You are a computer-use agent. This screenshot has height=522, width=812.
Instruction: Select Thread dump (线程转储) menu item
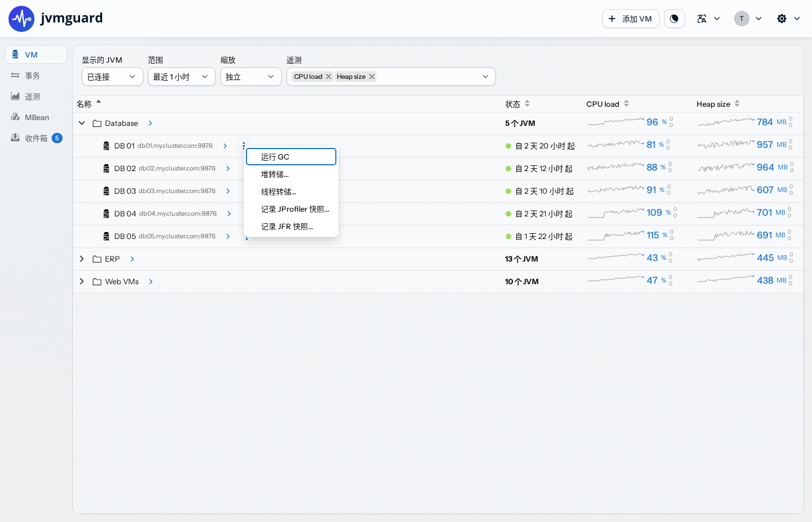pos(291,191)
